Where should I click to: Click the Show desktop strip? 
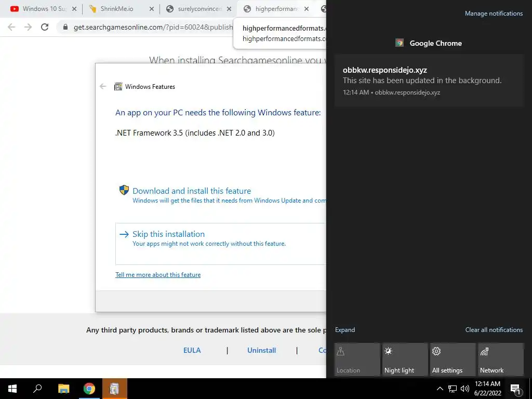tap(530, 389)
